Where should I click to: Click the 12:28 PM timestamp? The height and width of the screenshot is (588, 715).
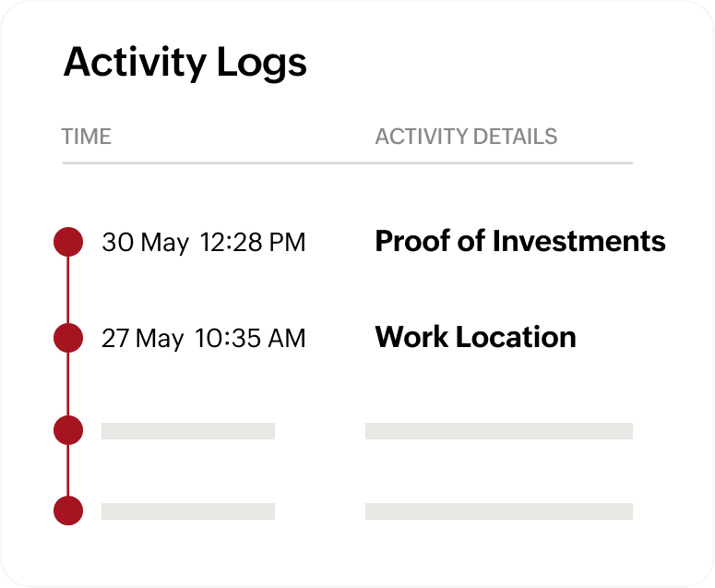252,243
